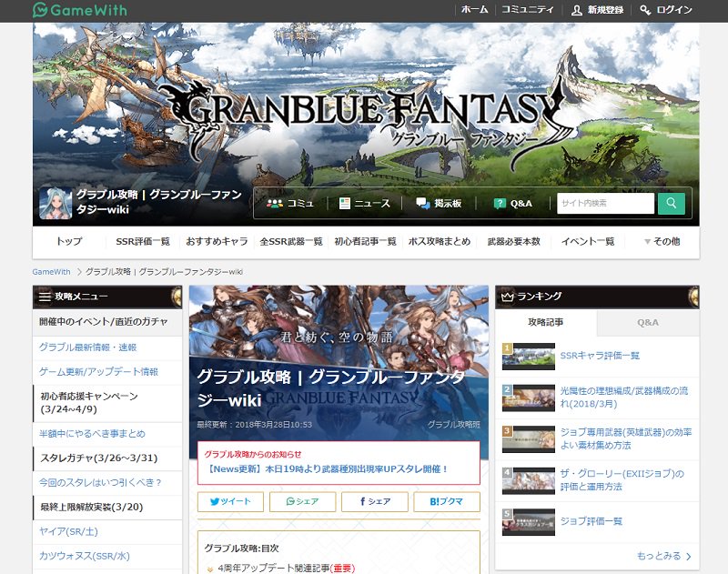This screenshot has width=728, height=574.
Task: Open rank 1 thumbnail SSRキャラ評価一覧
Action: [x=529, y=357]
